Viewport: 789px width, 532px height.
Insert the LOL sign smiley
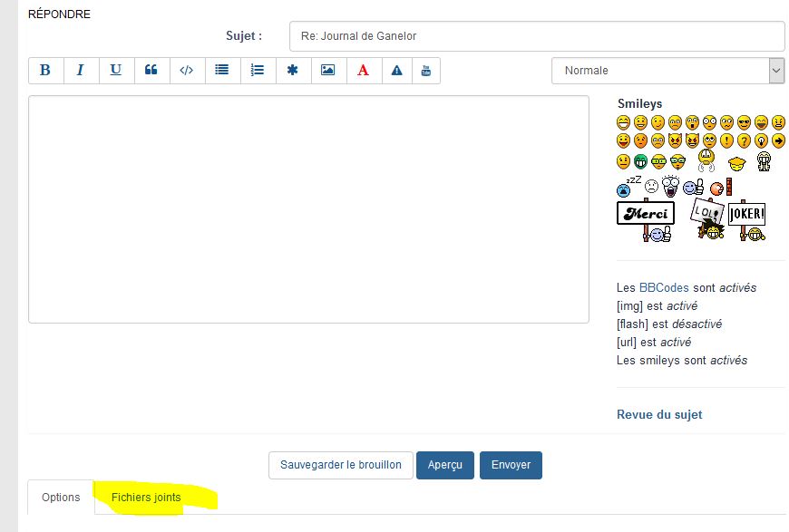click(707, 218)
